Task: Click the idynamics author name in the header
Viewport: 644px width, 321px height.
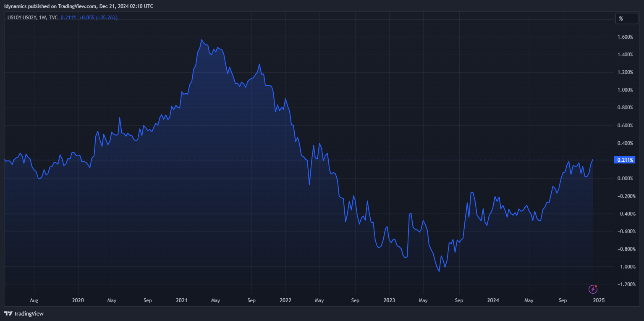Action: (16, 6)
